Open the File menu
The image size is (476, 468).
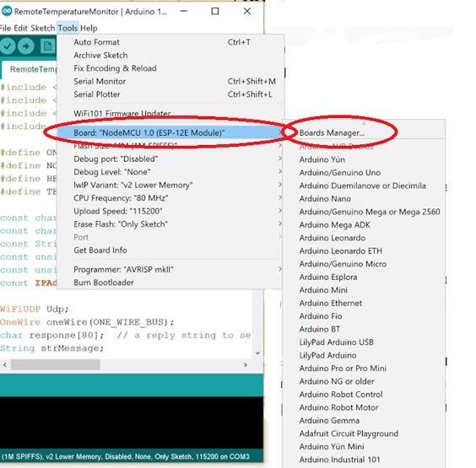pyautogui.click(x=5, y=28)
